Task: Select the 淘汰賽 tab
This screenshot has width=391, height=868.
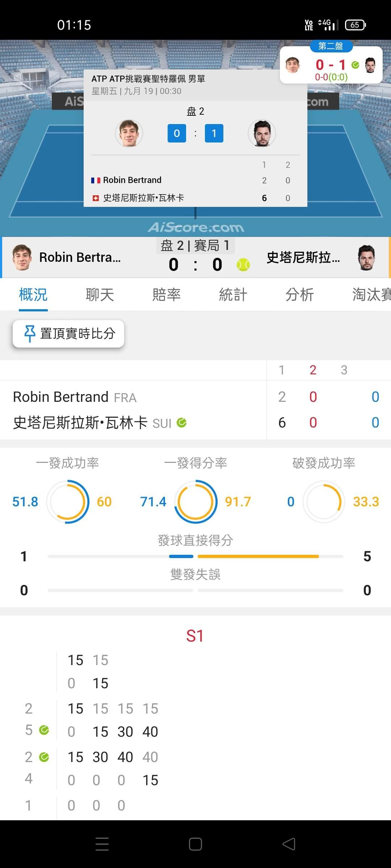Action: [x=371, y=294]
